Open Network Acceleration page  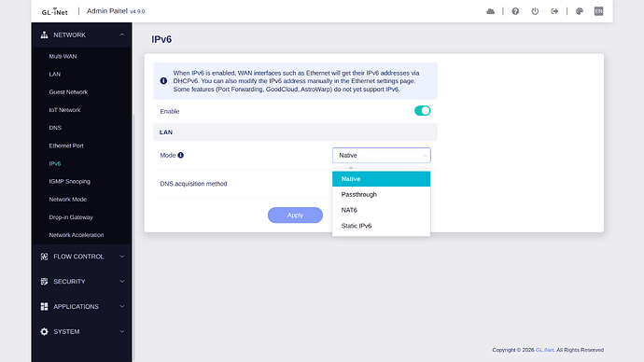[77, 235]
